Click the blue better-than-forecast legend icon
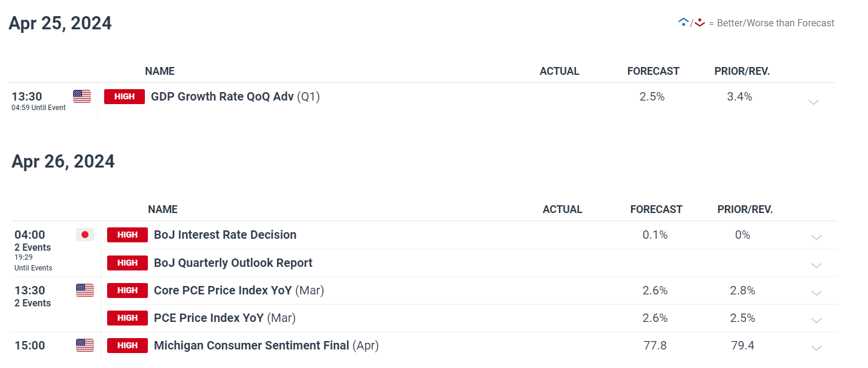The height and width of the screenshot is (368, 868). 683,22
